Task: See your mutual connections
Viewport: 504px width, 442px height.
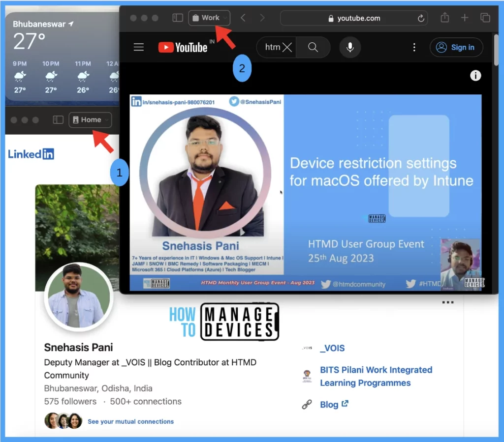Action: [x=130, y=421]
